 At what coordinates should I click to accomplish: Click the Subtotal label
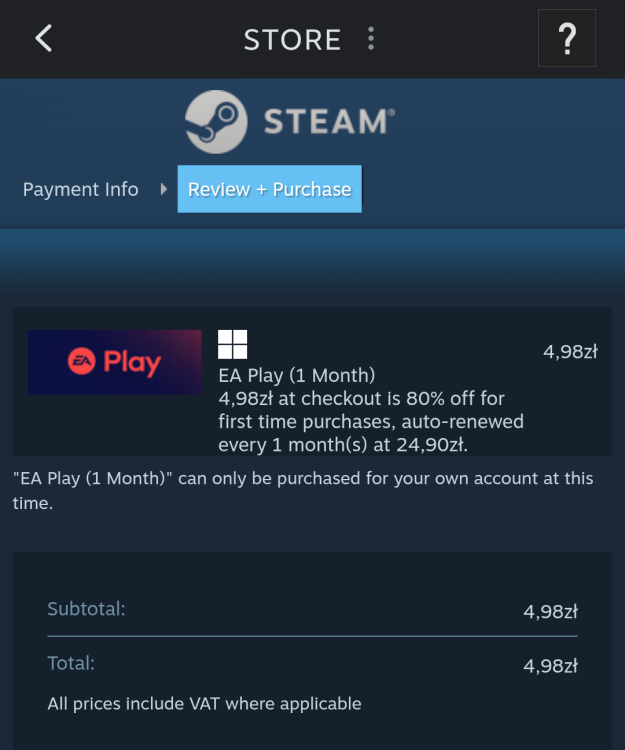tap(86, 608)
